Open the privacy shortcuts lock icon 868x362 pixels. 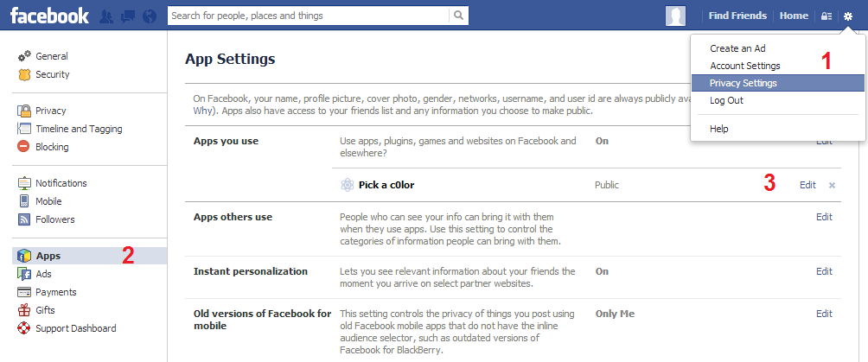click(x=827, y=16)
